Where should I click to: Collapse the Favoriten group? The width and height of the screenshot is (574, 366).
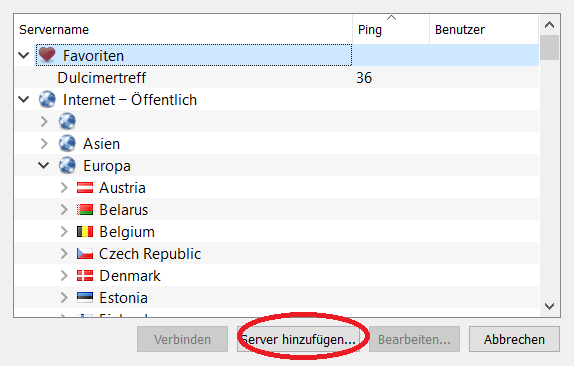click(24, 56)
